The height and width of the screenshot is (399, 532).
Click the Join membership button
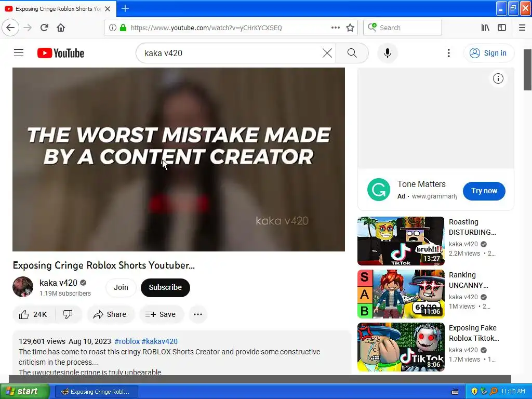(x=121, y=287)
